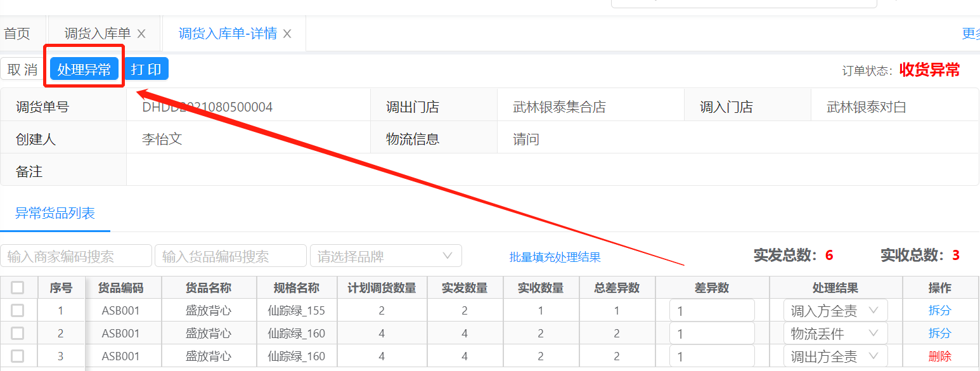
Task: Click the 批量填充处理结果 link
Action: pyautogui.click(x=555, y=257)
